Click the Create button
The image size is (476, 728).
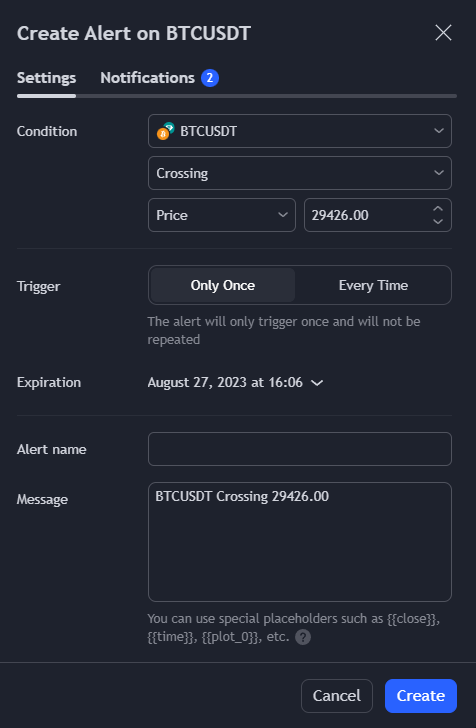tap(421, 696)
